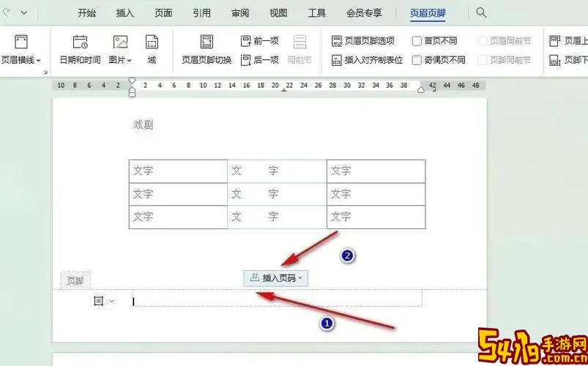Click the 页脚 footer label tag

75,280
